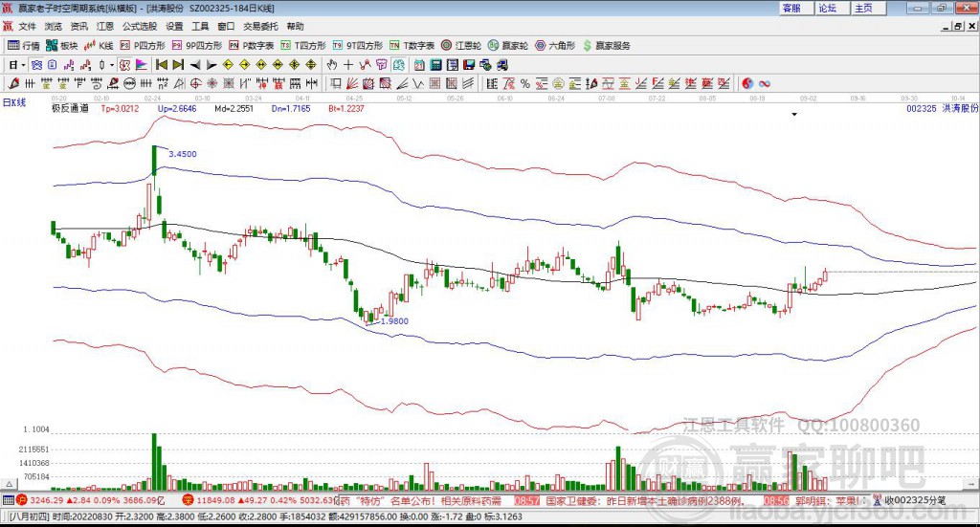Image resolution: width=980 pixels, height=527 pixels.
Task: Open the 9T四方形 tool
Action: 358,46
